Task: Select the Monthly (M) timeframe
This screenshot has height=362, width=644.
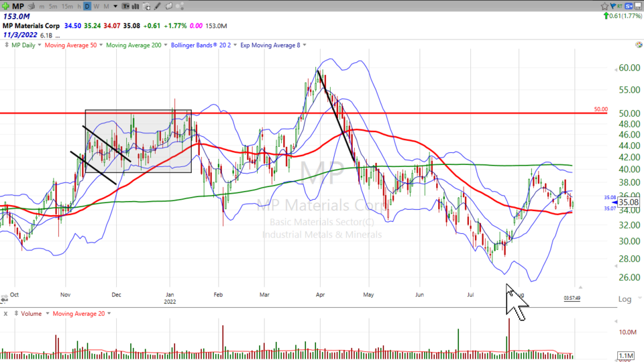Action: coord(106,7)
